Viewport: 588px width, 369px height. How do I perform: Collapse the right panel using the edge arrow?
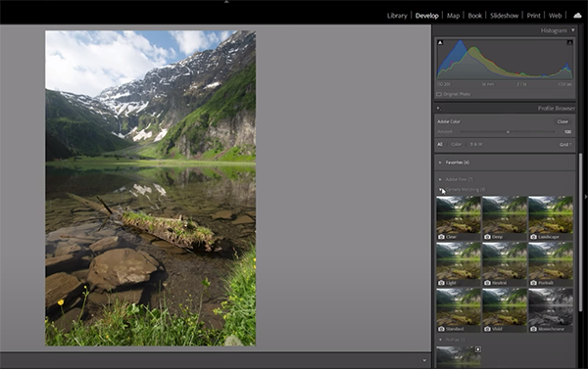pos(586,197)
